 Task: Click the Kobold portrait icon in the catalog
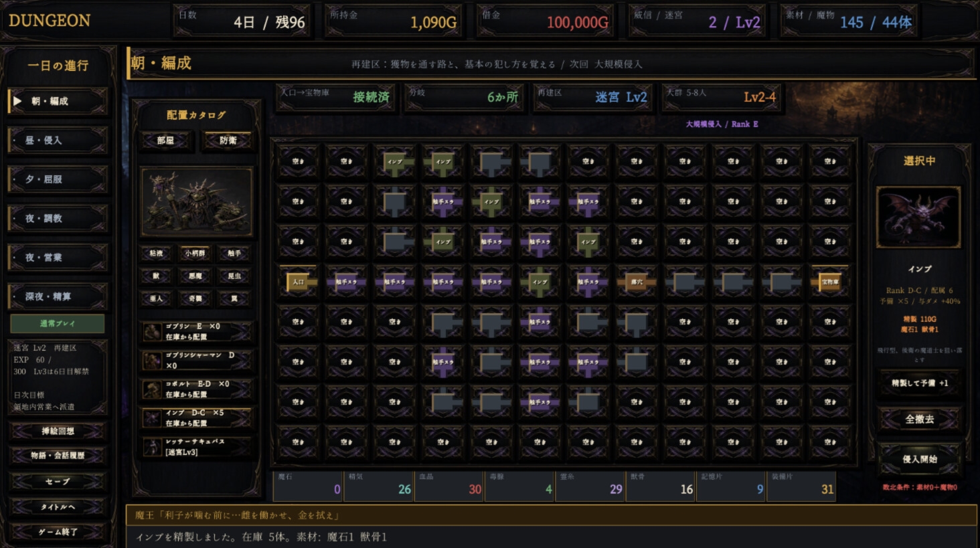tap(152, 389)
